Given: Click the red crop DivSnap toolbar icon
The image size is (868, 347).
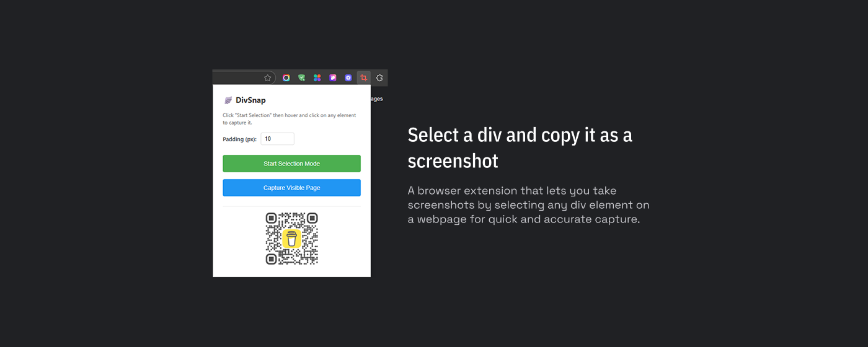Looking at the screenshot, I should (364, 78).
